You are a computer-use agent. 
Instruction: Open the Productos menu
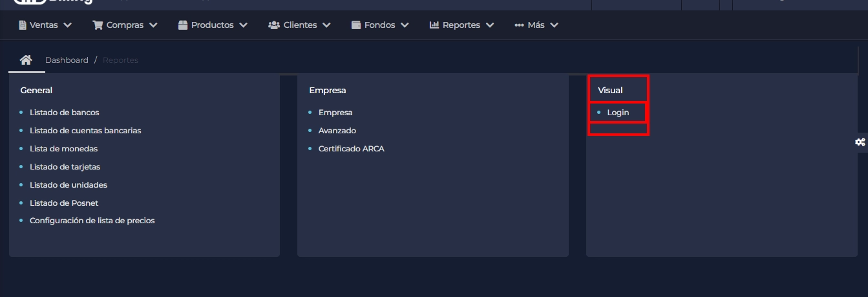pyautogui.click(x=213, y=25)
